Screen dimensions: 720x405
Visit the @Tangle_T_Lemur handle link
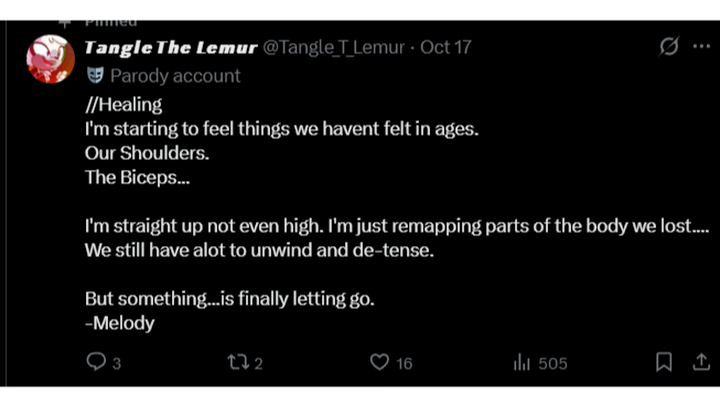[x=334, y=47]
